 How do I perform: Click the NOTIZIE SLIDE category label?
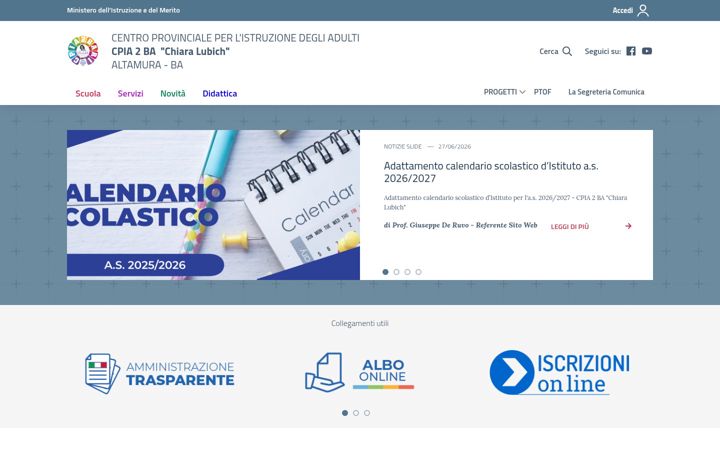[403, 146]
